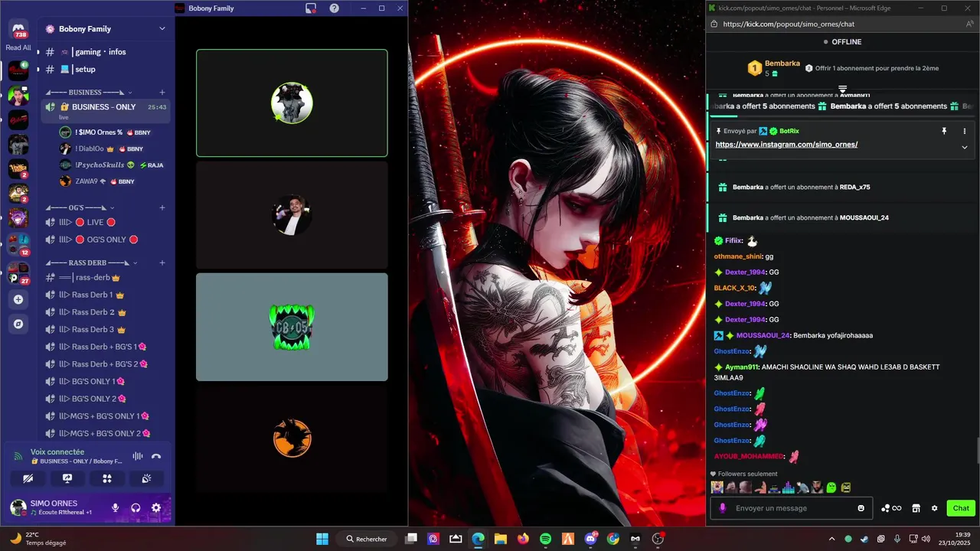Select the orange Goku avatar tile
Screen dimensions: 980x551
click(292, 439)
